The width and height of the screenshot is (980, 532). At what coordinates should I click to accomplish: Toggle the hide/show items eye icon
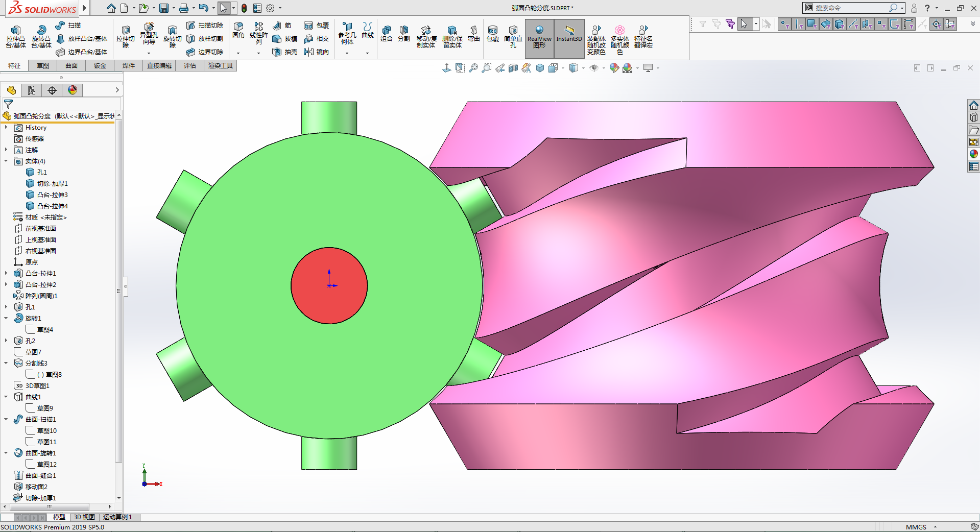click(x=593, y=68)
